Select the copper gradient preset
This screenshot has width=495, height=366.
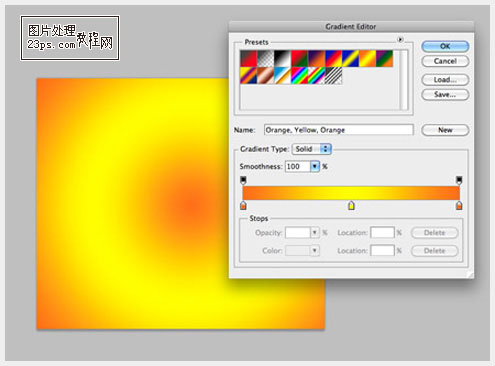[265, 75]
